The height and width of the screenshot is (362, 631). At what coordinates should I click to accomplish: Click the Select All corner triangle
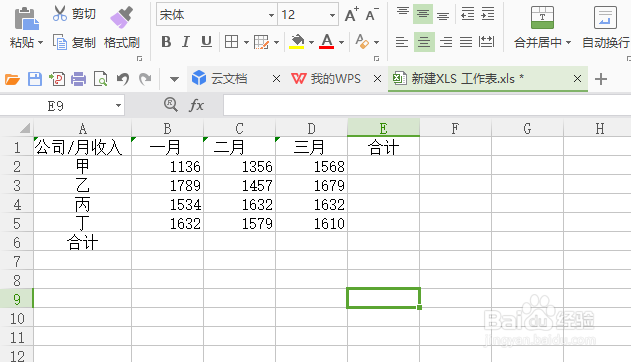click(25, 128)
